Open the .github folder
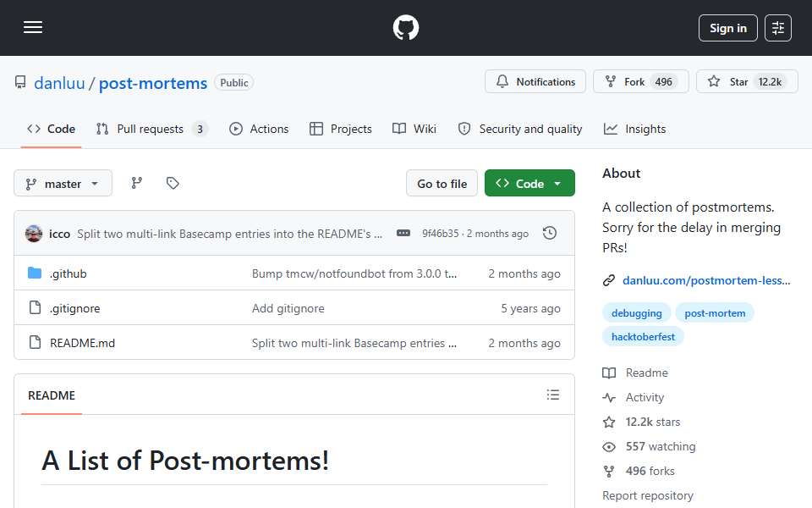Screen dimensions: 812x508 coord(69,273)
